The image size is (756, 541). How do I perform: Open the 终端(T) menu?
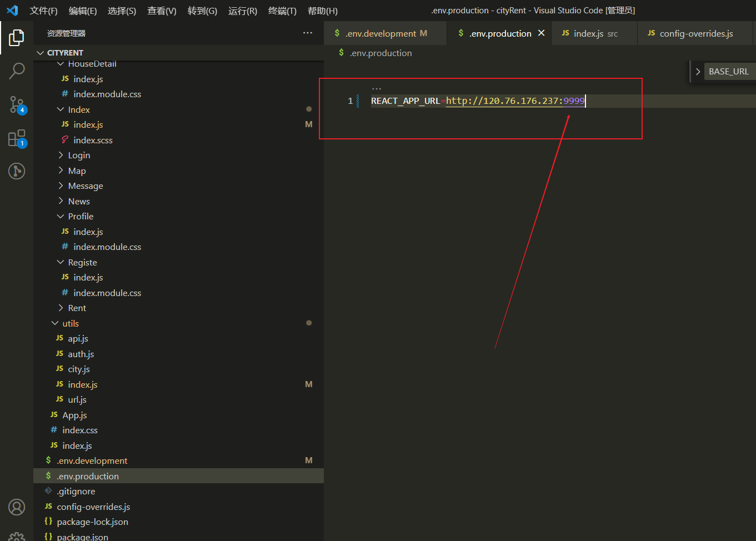click(x=282, y=11)
